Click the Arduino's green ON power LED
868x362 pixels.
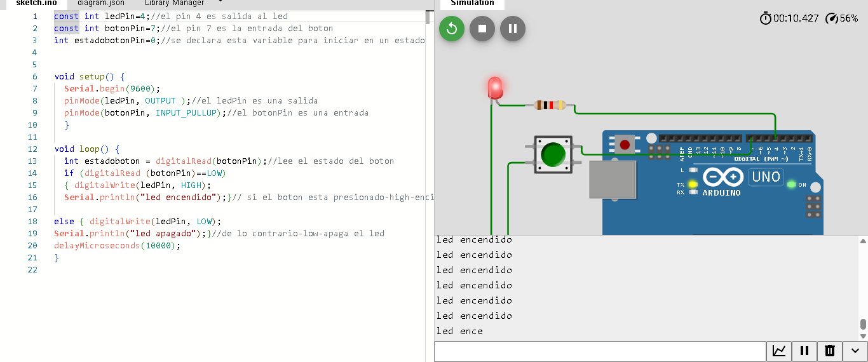pyautogui.click(x=791, y=185)
